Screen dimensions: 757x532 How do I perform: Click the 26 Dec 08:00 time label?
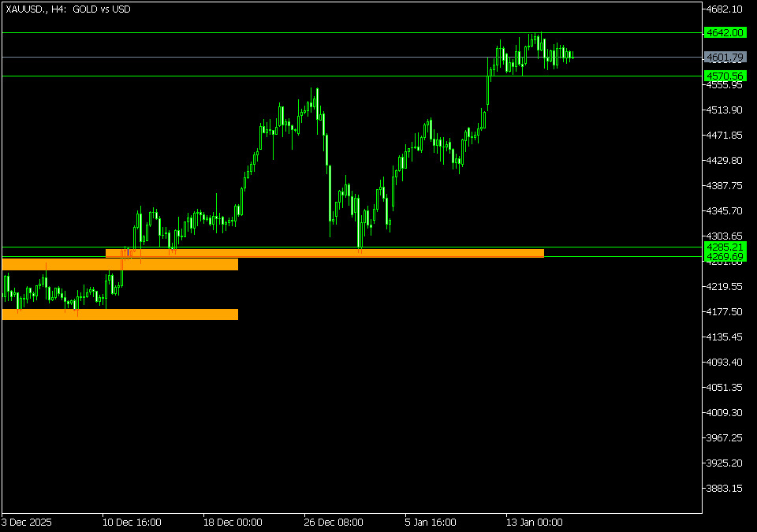[335, 522]
